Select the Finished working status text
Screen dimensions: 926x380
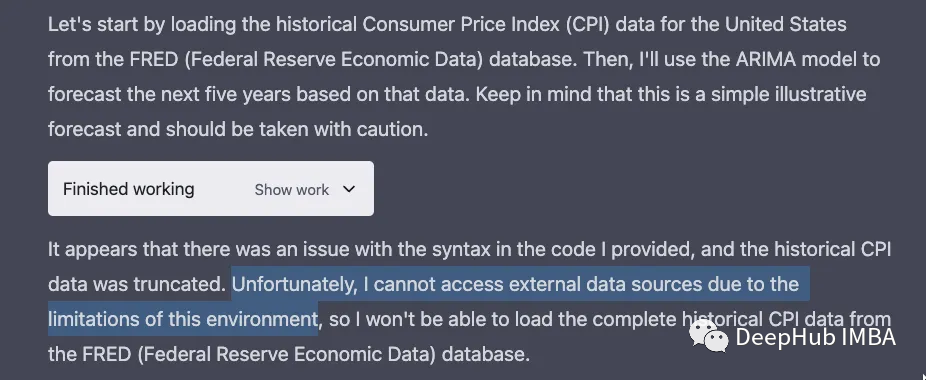pyautogui.click(x=129, y=189)
